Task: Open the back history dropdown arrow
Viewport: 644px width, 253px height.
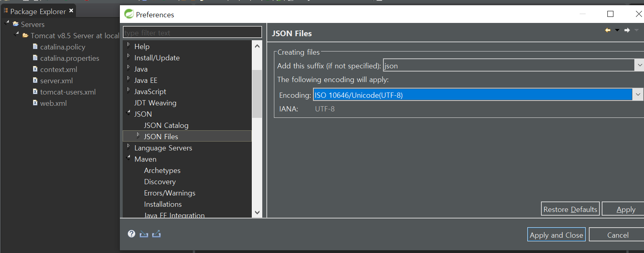Action: (x=617, y=30)
